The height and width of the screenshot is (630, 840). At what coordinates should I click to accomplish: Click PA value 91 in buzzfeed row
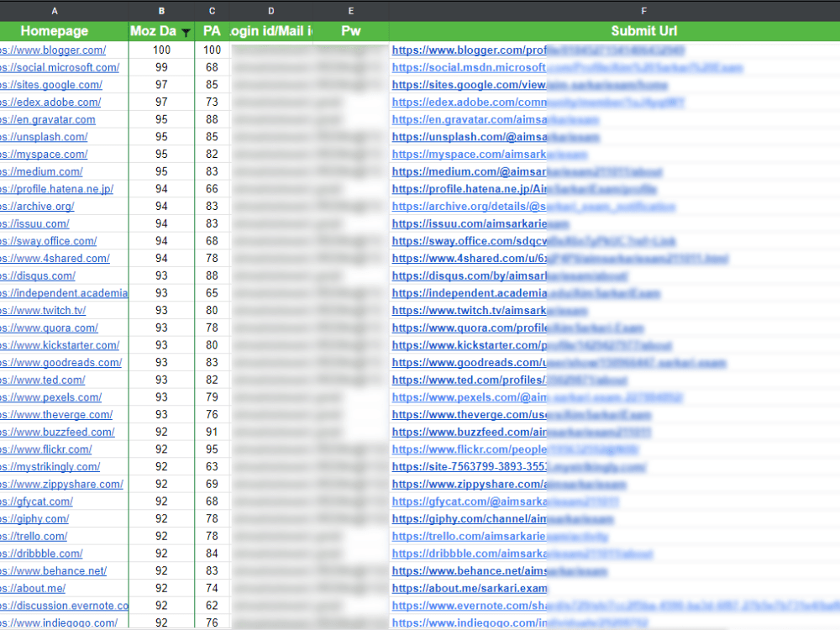point(213,432)
